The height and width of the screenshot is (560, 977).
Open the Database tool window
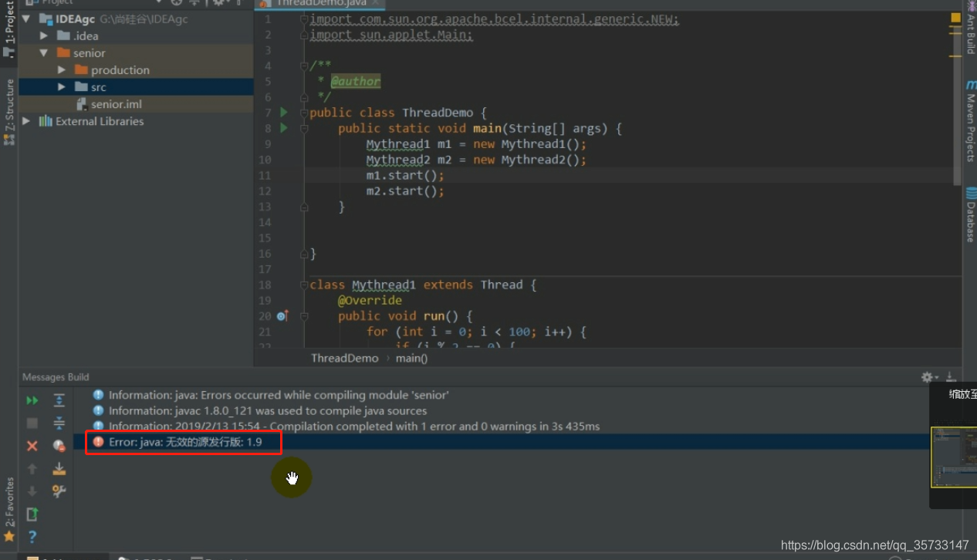click(971, 215)
